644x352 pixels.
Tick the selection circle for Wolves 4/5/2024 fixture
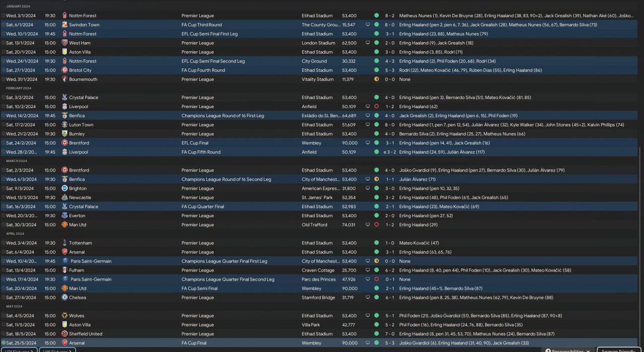pos(4,316)
